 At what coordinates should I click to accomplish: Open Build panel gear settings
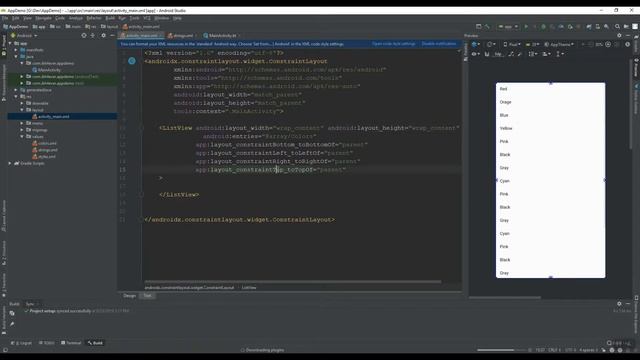(x=619, y=304)
